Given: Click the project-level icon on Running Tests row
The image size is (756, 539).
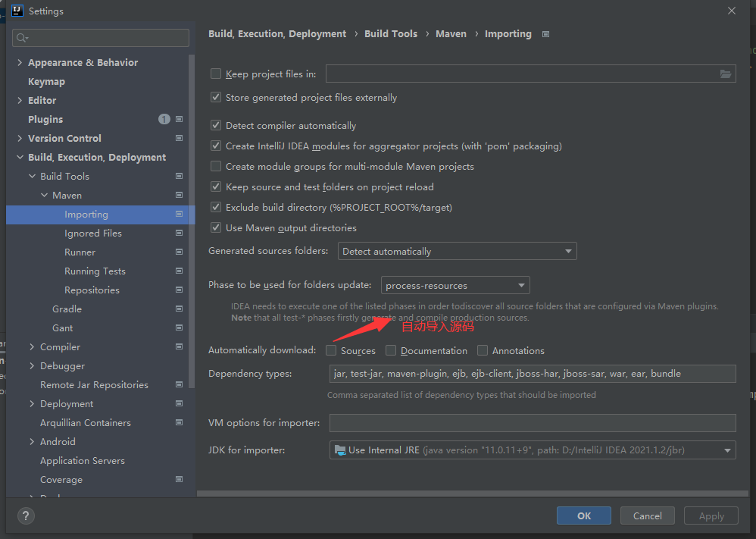Looking at the screenshot, I should (x=179, y=271).
